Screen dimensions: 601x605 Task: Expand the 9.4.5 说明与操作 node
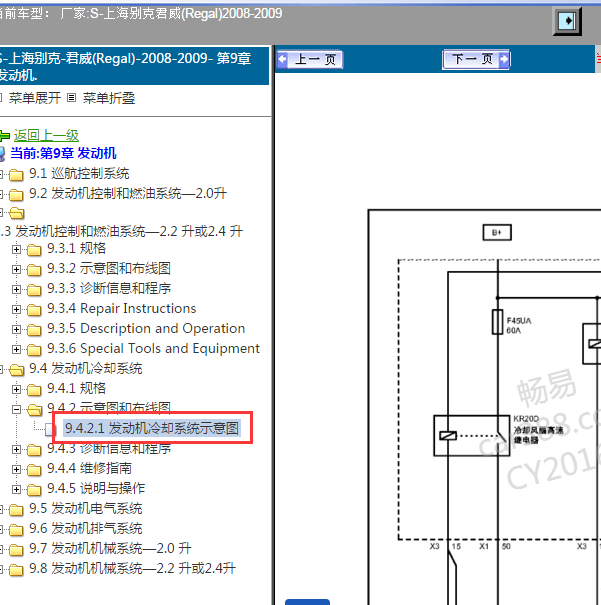[16, 490]
